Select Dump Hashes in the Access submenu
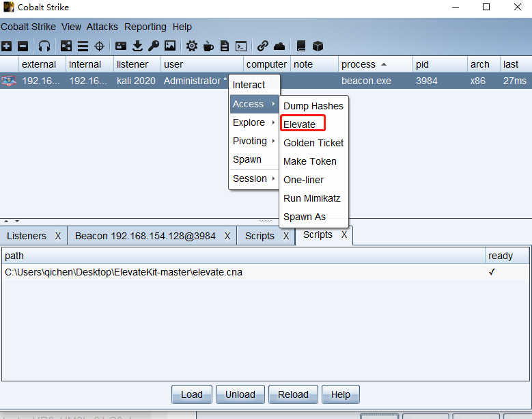This screenshot has width=532, height=419. (x=313, y=106)
